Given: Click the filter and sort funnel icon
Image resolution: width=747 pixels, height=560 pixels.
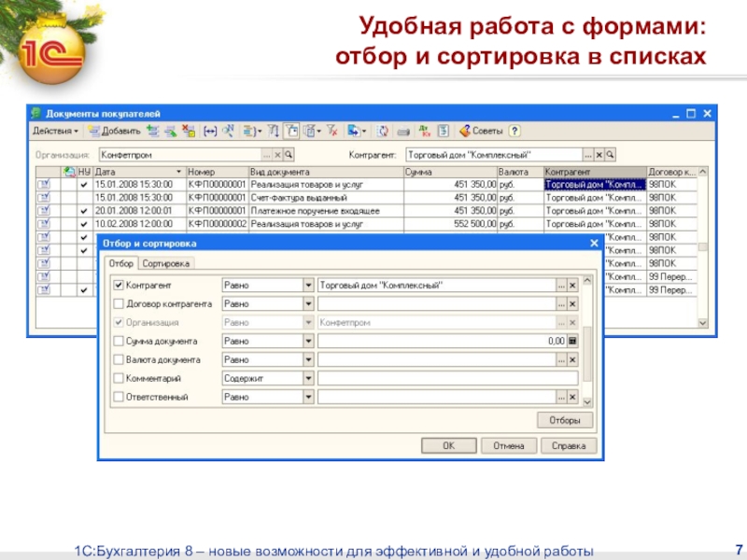Looking at the screenshot, I should 273,131.
